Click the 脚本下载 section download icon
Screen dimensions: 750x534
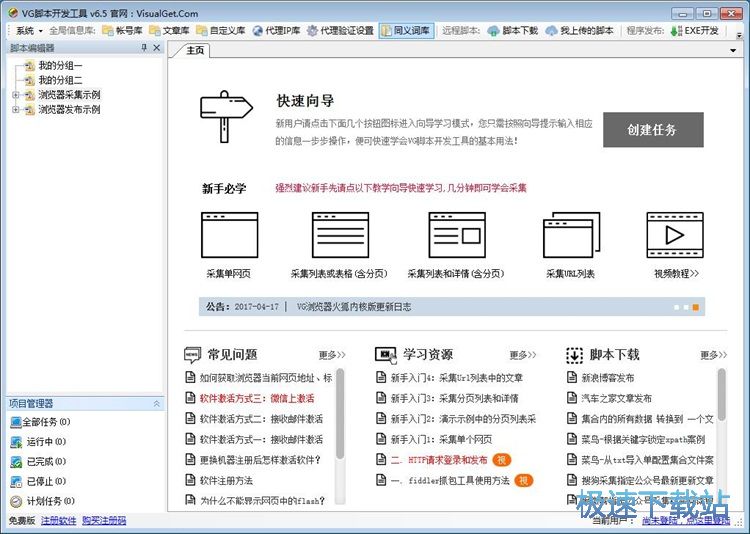click(x=574, y=355)
